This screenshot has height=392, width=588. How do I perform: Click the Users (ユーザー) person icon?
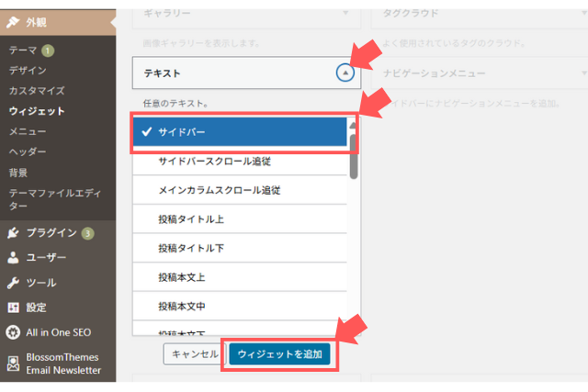tap(14, 258)
